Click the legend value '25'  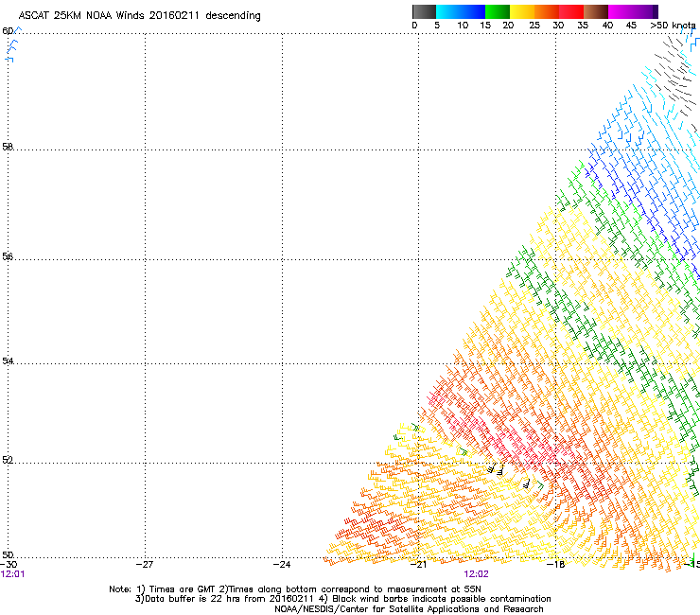[x=534, y=26]
